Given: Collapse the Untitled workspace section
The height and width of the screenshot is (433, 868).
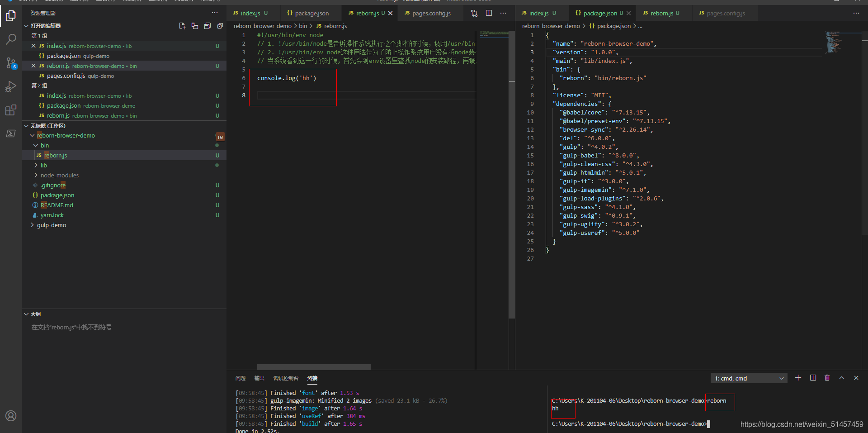Looking at the screenshot, I should [x=26, y=126].
